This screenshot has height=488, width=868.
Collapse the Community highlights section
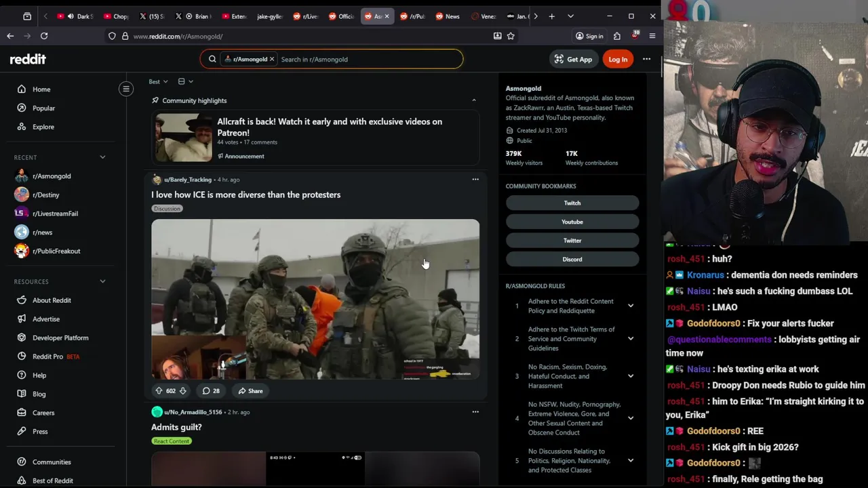474,100
